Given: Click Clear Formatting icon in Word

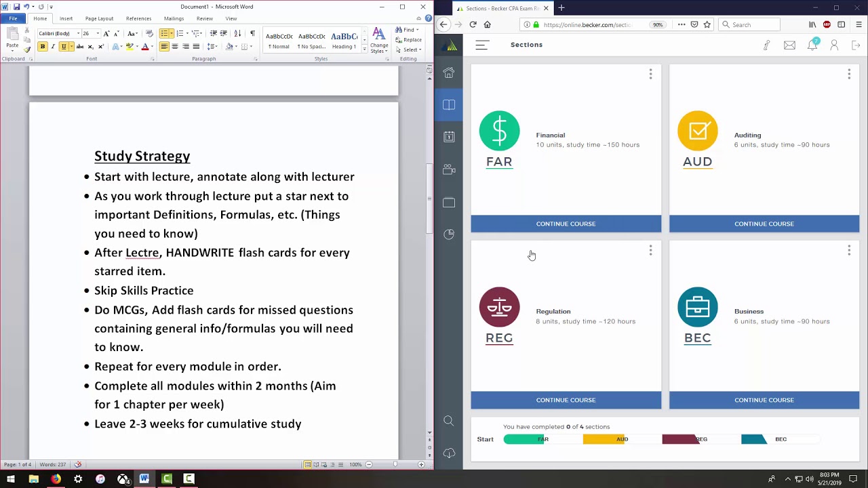Looking at the screenshot, I should coord(149,33).
